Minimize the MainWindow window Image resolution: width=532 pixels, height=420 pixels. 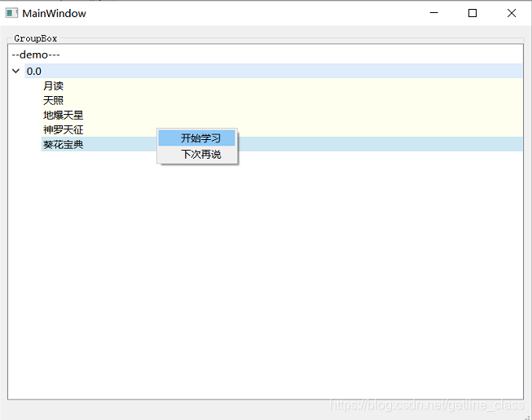click(434, 13)
